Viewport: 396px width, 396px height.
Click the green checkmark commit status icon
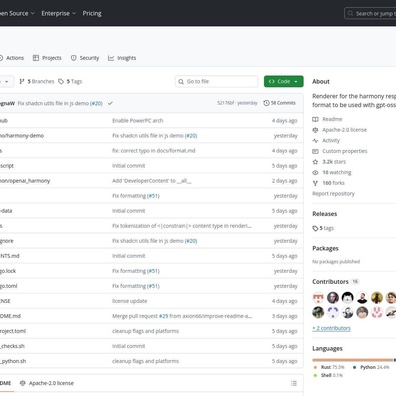point(110,103)
